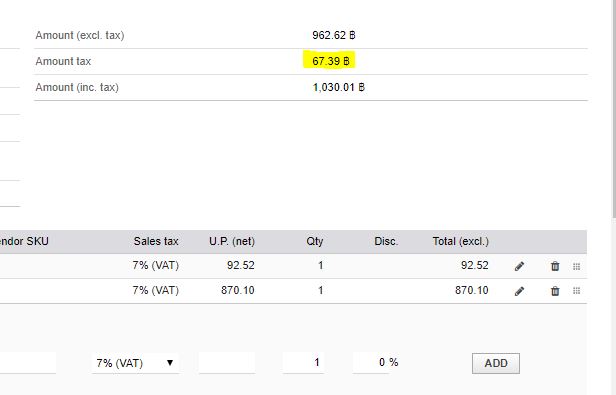The image size is (616, 395).
Task: Delete the 92.52 line item via trash icon
Action: [x=555, y=266]
